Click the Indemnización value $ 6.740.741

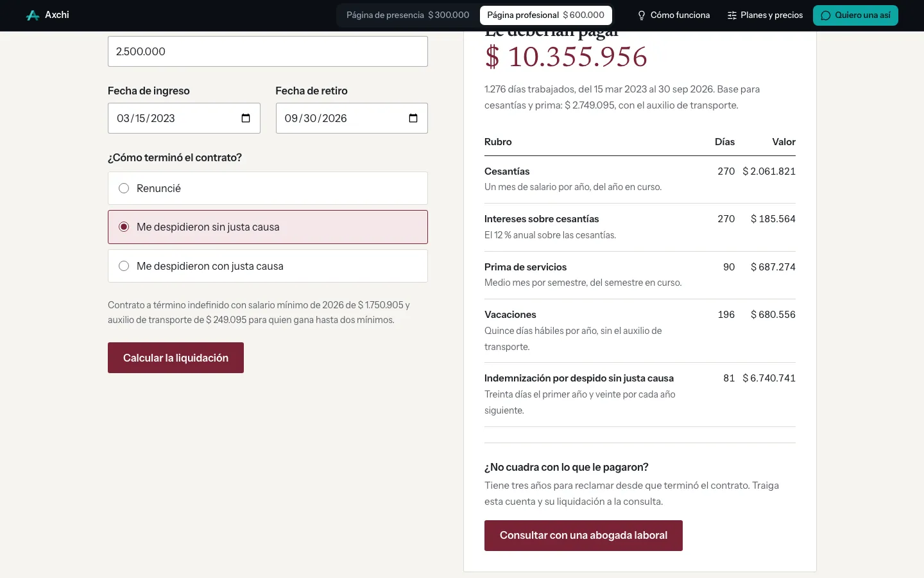769,378
